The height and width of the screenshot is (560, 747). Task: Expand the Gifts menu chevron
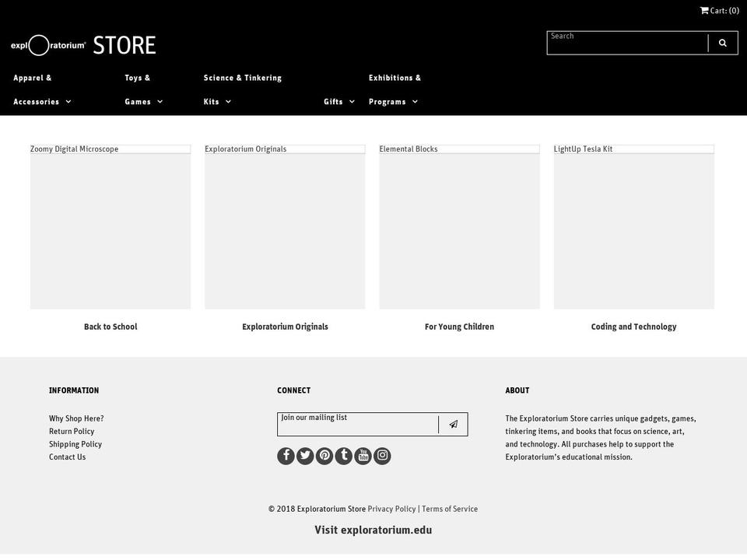pos(352,101)
